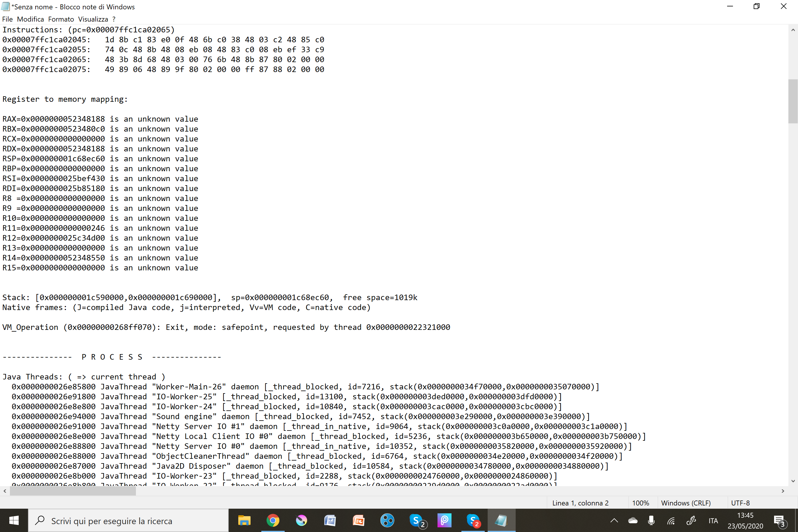Open Skype with red notification badge

[x=473, y=520]
